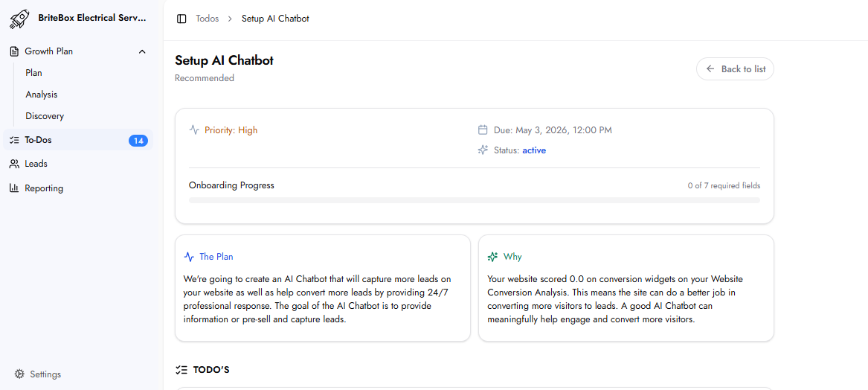The image size is (868, 390).
Task: Click the BriteBox rocket logo icon
Action: 19,18
